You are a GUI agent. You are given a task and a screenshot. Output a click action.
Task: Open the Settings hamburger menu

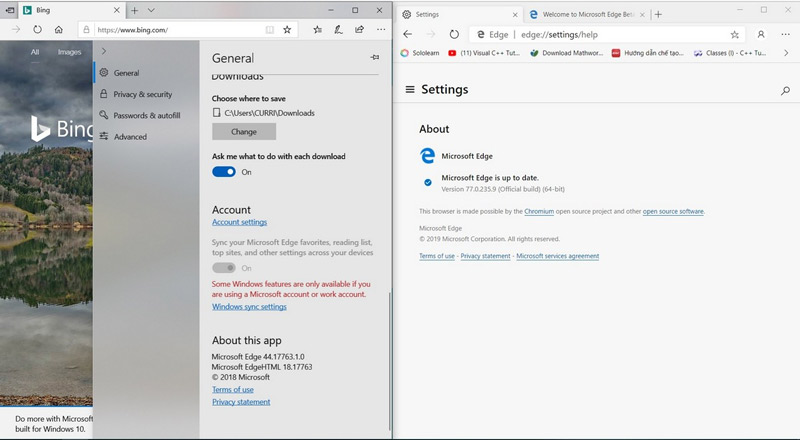[x=410, y=90]
